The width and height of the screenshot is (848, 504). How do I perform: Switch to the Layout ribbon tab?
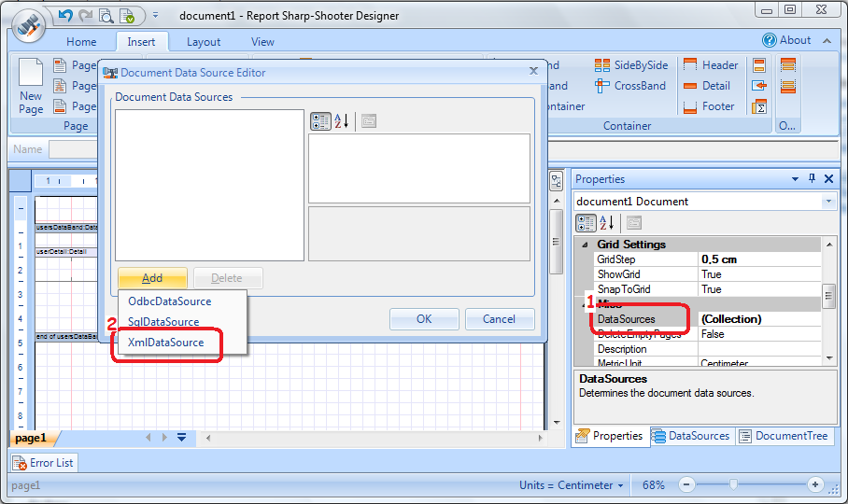(204, 42)
